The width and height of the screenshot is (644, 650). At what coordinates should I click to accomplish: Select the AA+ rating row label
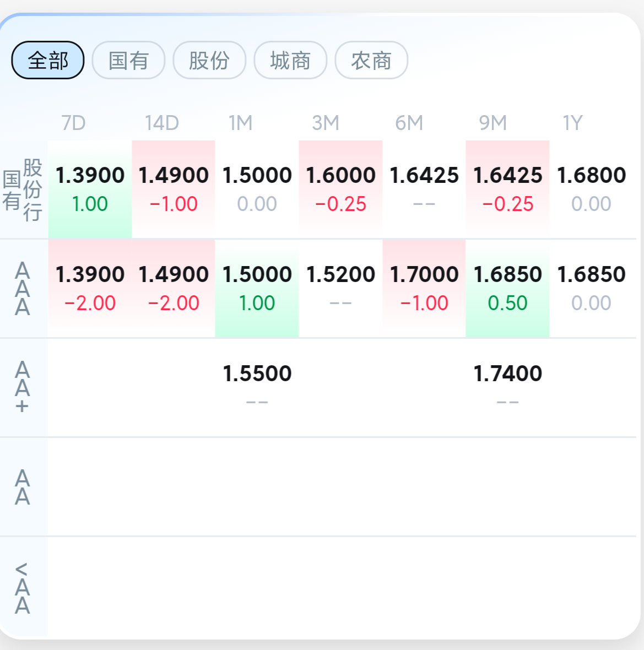[23, 387]
